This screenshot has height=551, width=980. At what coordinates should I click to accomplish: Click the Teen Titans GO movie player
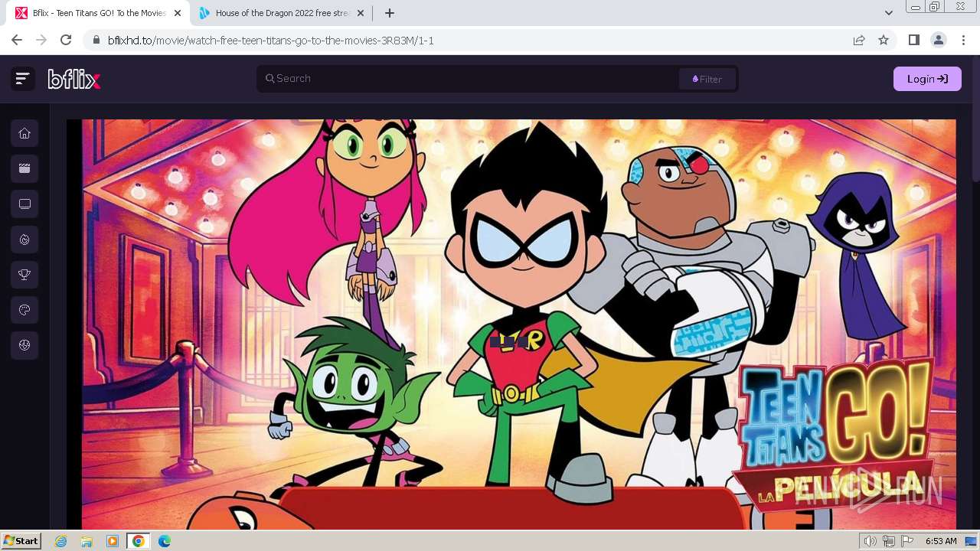tap(511, 324)
